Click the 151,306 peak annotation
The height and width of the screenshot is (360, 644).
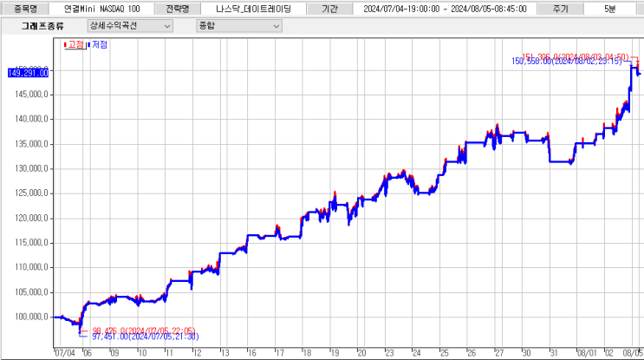[x=575, y=56]
